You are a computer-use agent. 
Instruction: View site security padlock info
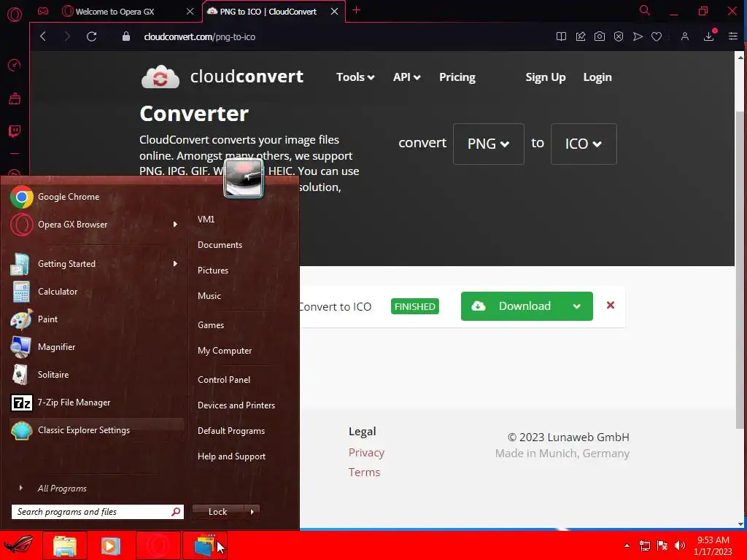125,36
